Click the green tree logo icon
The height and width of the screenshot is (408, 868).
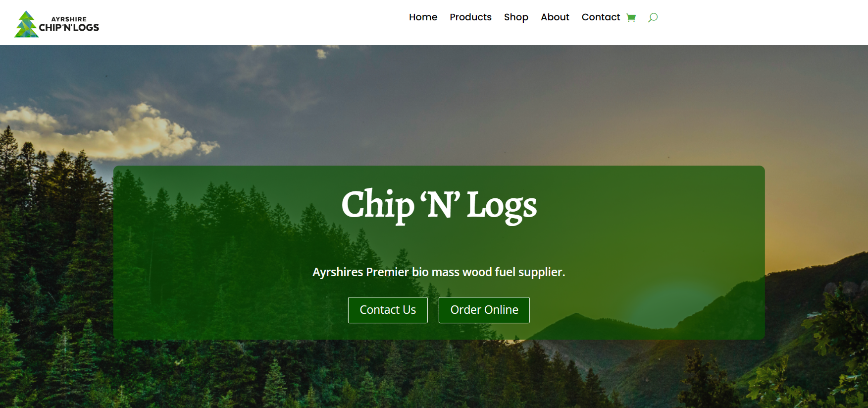point(26,24)
